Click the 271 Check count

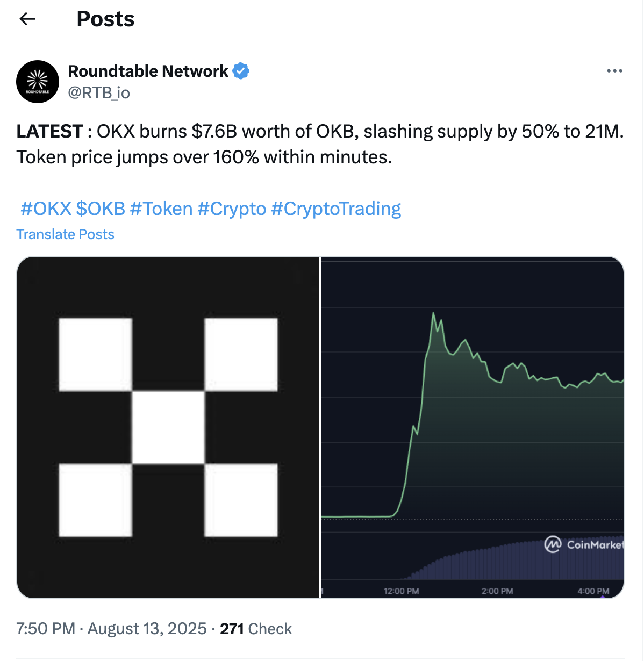(255, 629)
